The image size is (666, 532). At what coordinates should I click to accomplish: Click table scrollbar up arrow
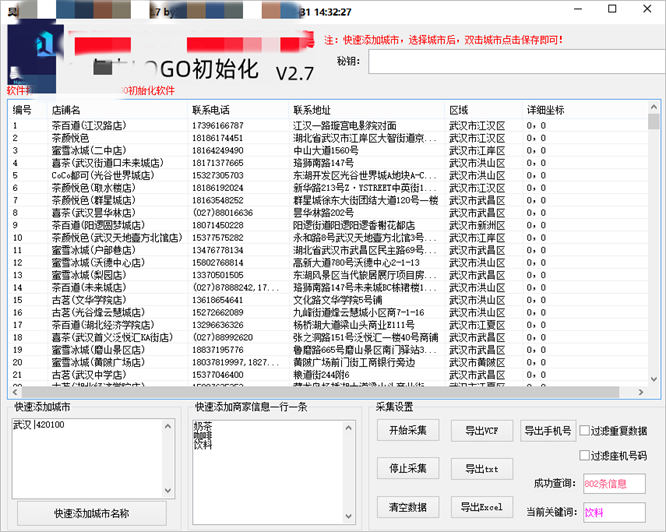(654, 107)
